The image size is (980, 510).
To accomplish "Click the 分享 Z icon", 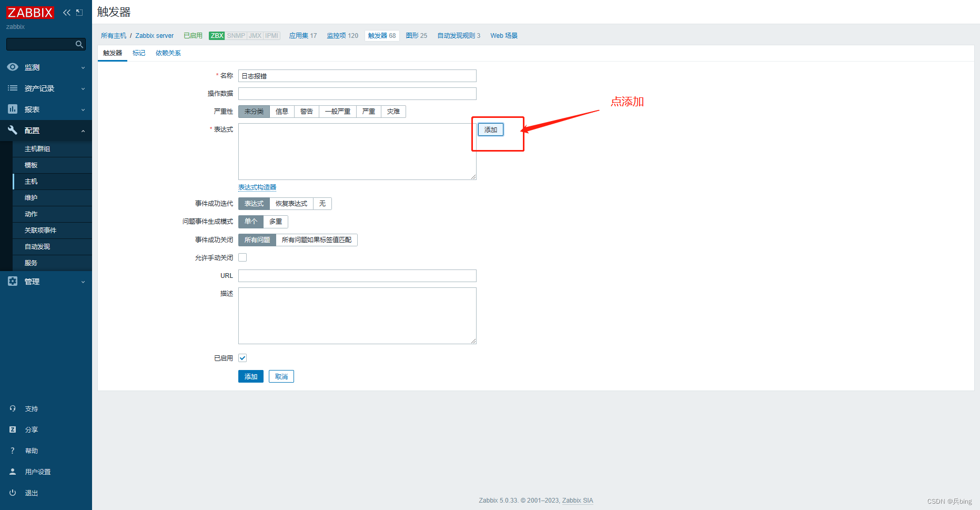I will 13,429.
